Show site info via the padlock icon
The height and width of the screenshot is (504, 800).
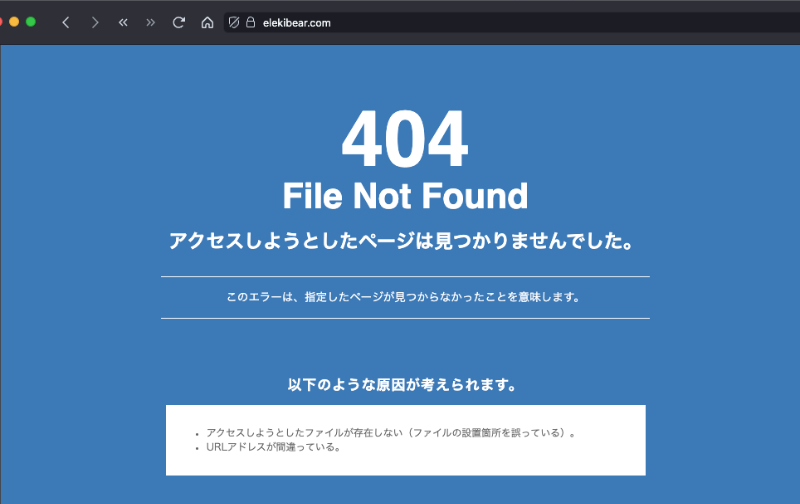250,22
